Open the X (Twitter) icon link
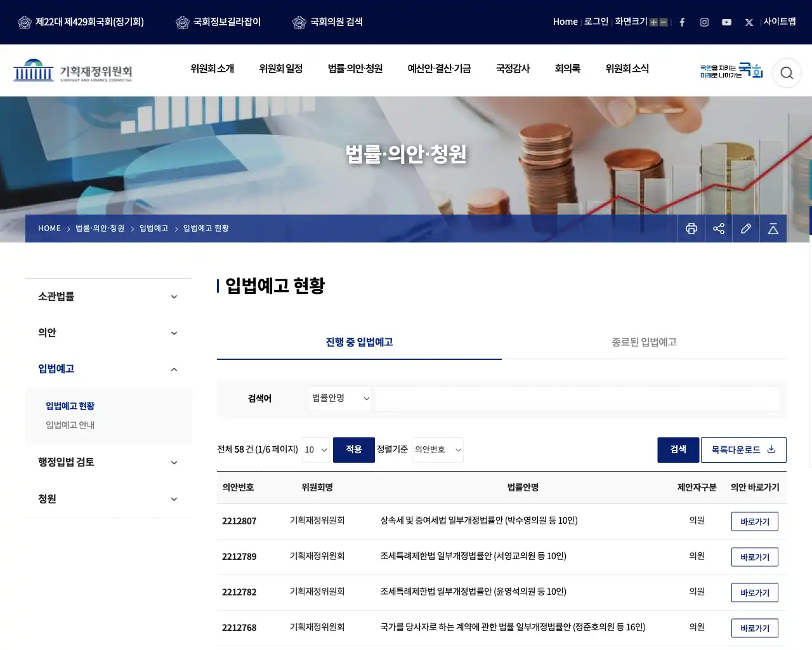This screenshot has height=650, width=812. (749, 22)
